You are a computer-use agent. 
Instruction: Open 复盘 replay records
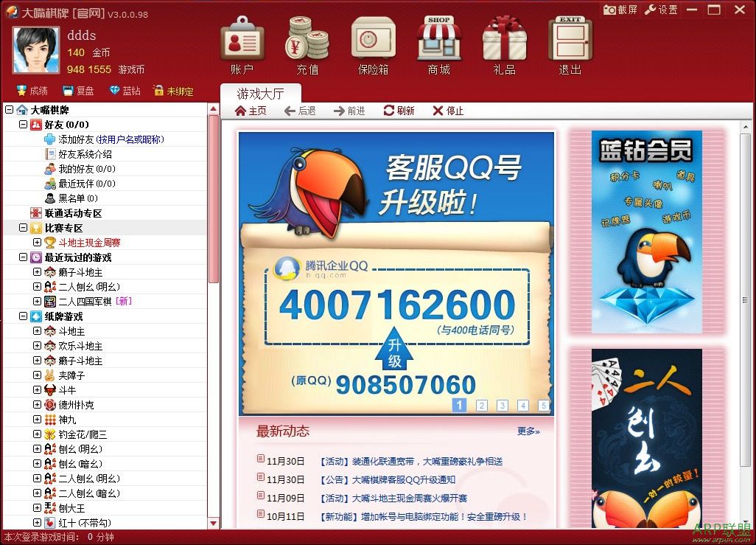click(x=78, y=91)
